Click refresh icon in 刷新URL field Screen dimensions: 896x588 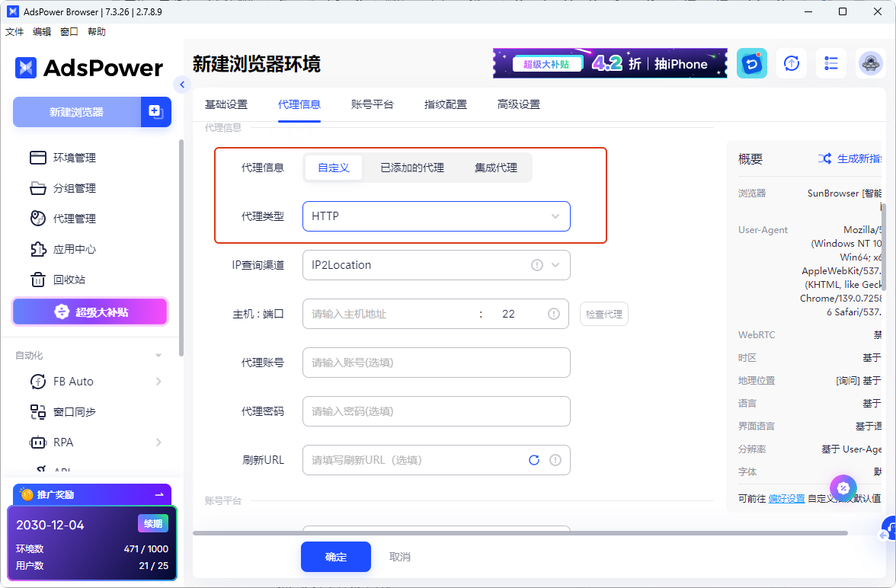534,460
